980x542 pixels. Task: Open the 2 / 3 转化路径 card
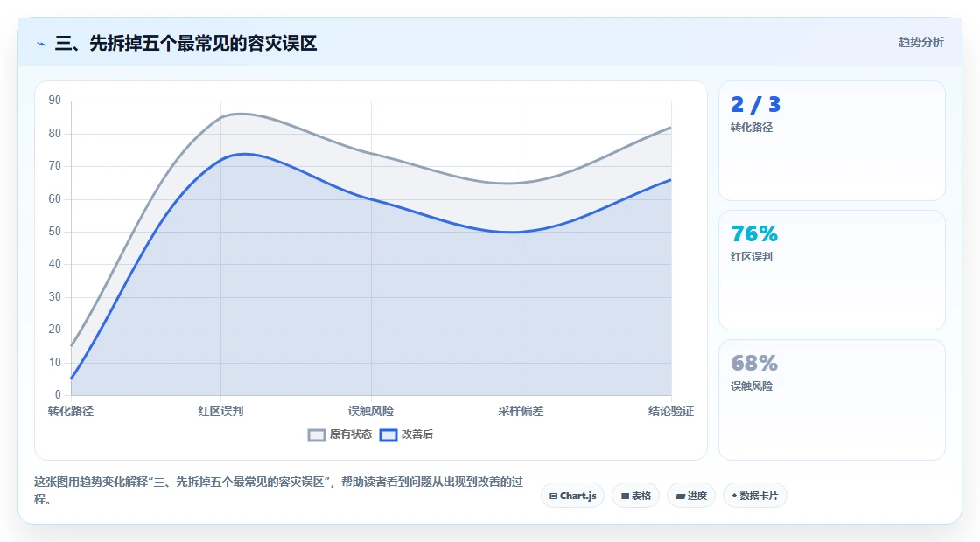pyautogui.click(x=832, y=141)
